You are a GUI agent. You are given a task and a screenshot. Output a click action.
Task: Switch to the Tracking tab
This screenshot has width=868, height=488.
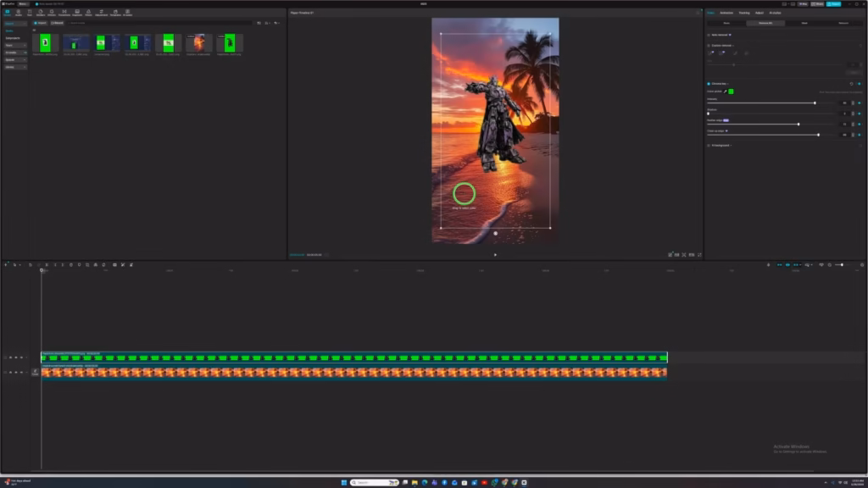pyautogui.click(x=744, y=13)
